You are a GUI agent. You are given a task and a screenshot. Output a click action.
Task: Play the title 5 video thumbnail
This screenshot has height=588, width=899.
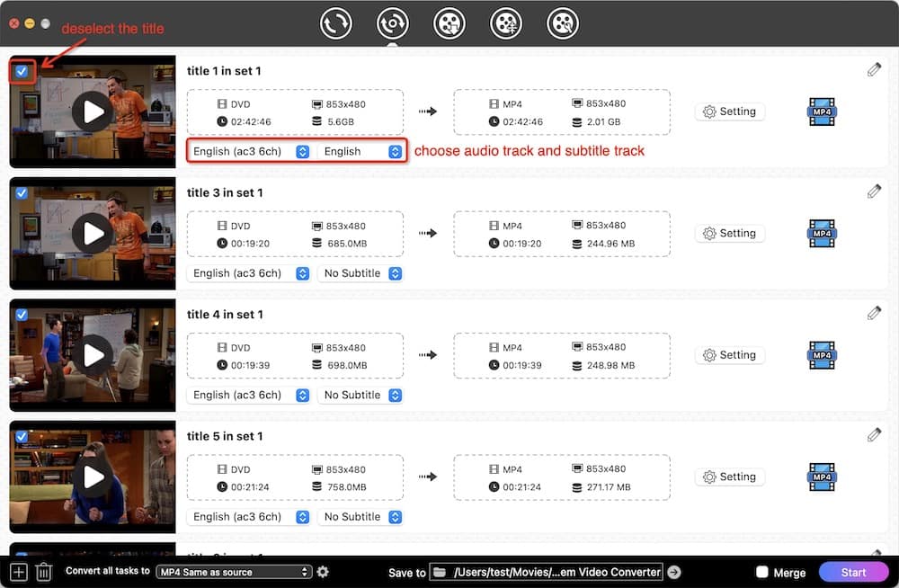point(93,477)
